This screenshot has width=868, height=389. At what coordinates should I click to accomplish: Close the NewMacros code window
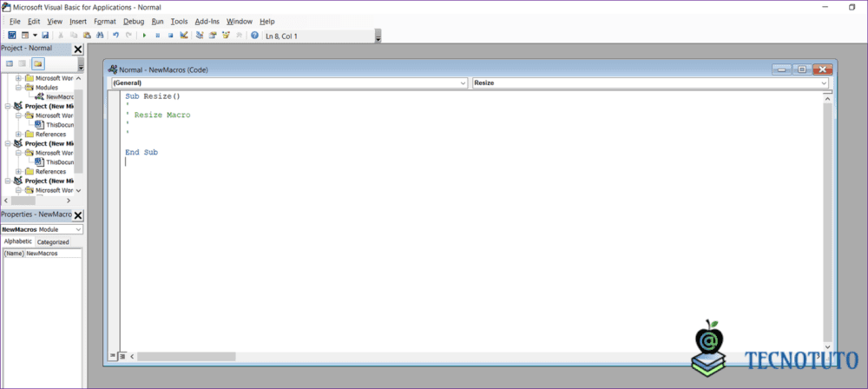pyautogui.click(x=823, y=69)
